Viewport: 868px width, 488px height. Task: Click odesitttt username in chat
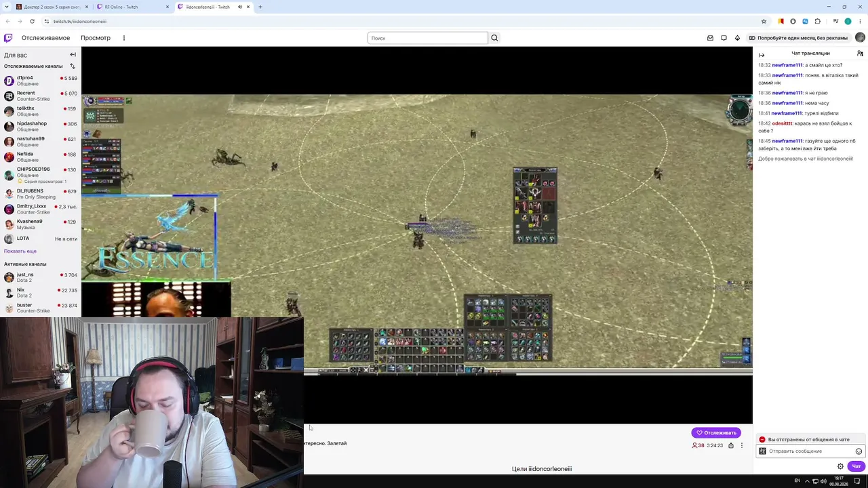[x=782, y=123]
